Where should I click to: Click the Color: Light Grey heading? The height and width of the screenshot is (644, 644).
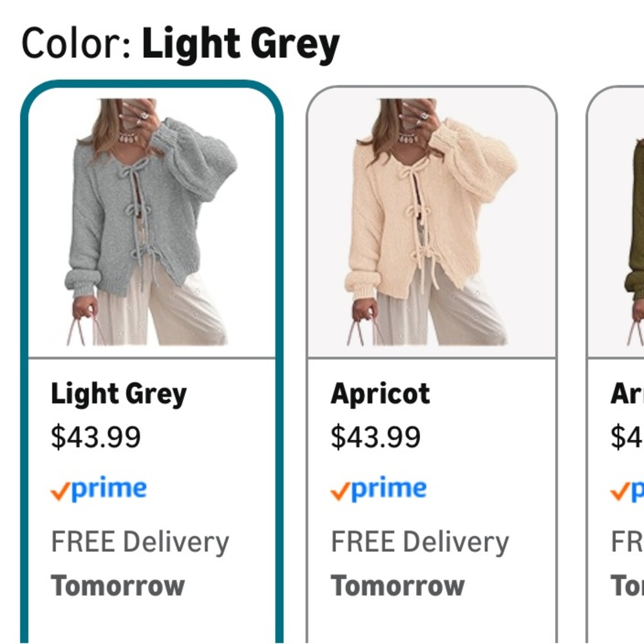coord(180,44)
